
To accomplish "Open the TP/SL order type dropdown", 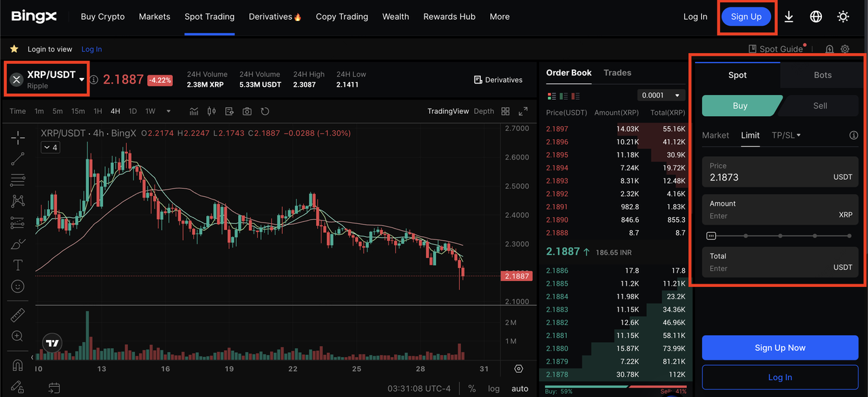I will [786, 135].
